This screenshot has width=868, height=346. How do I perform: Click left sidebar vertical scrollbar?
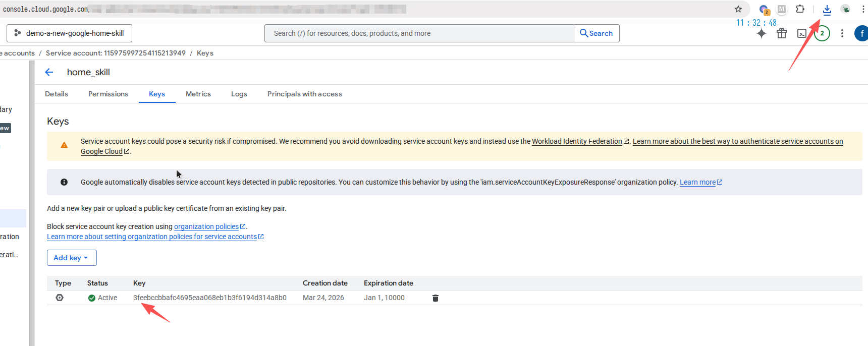pos(31,203)
